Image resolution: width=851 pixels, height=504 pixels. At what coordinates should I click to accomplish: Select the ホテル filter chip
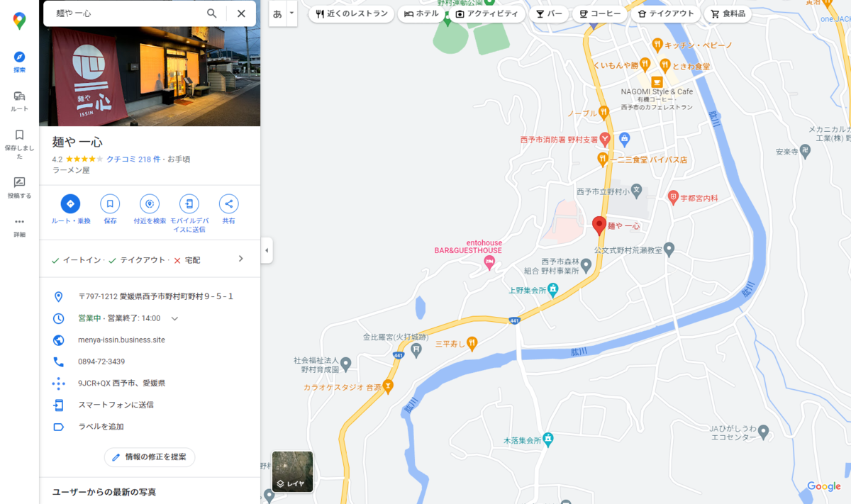coord(422,13)
